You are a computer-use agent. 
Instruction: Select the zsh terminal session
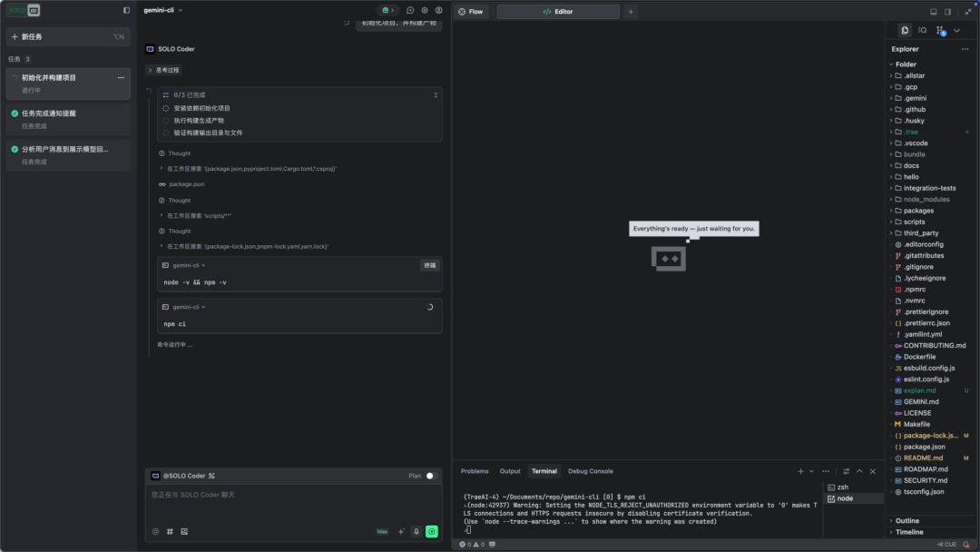tap(852, 487)
